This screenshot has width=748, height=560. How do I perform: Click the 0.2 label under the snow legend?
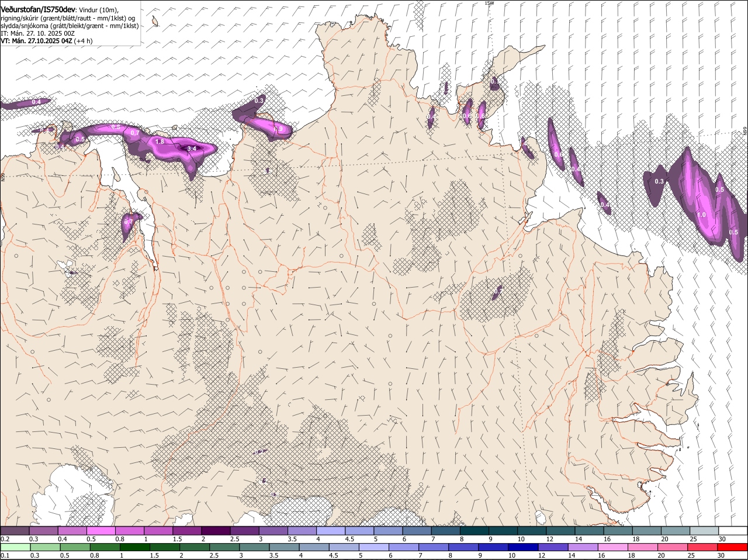point(5,538)
